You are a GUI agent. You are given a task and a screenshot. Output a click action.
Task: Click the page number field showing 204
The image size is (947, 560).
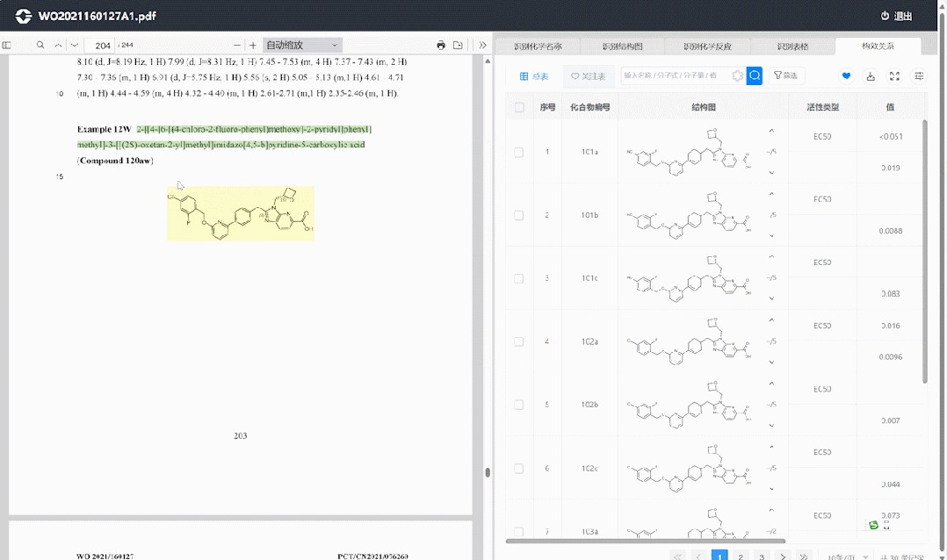100,46
